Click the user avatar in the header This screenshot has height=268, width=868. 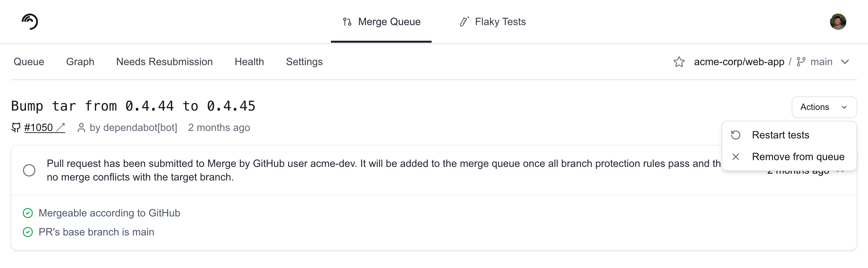pos(838,22)
